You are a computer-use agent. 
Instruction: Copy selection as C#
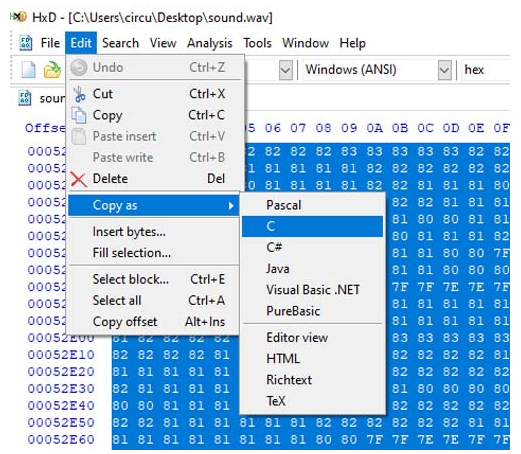(x=313, y=248)
